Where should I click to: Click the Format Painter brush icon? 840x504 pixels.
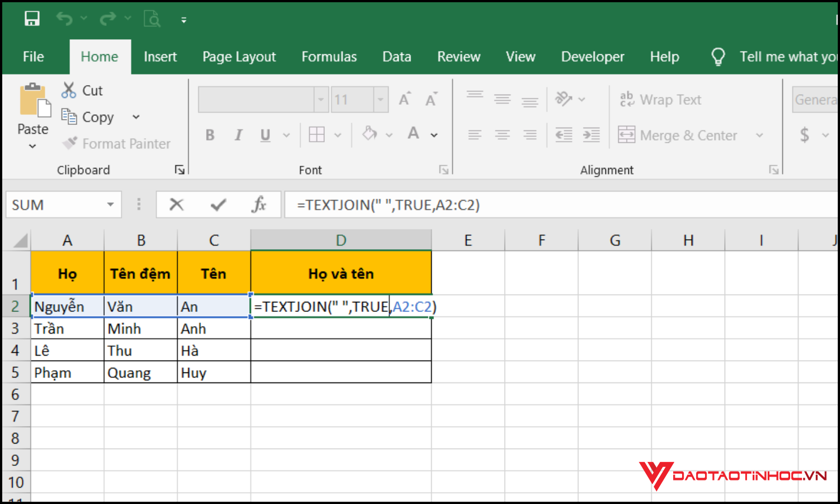[x=70, y=143]
